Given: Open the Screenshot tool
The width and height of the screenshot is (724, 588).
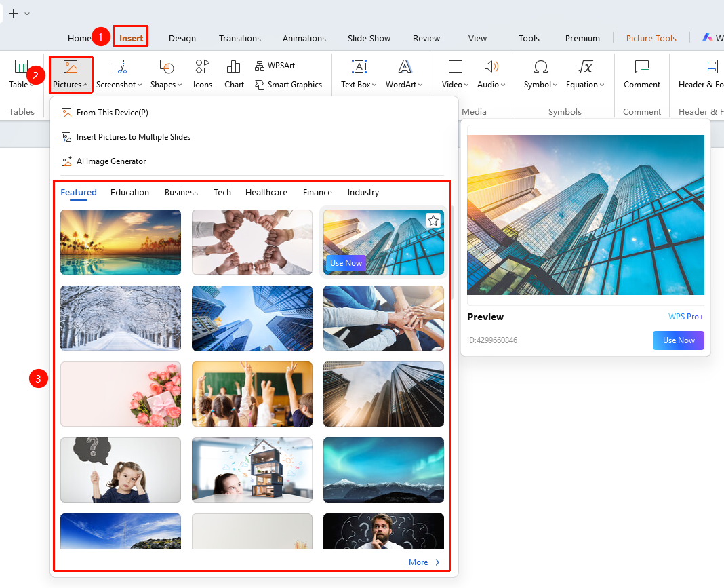Looking at the screenshot, I should coord(119,74).
